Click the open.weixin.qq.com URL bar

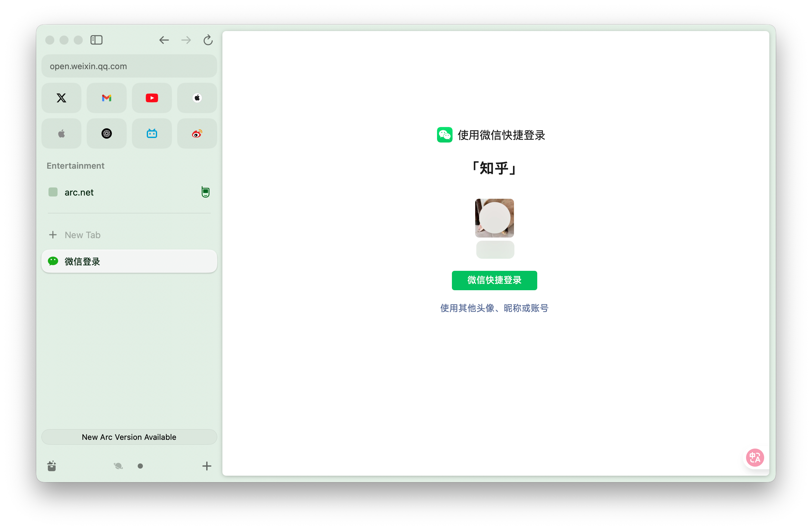pyautogui.click(x=129, y=66)
